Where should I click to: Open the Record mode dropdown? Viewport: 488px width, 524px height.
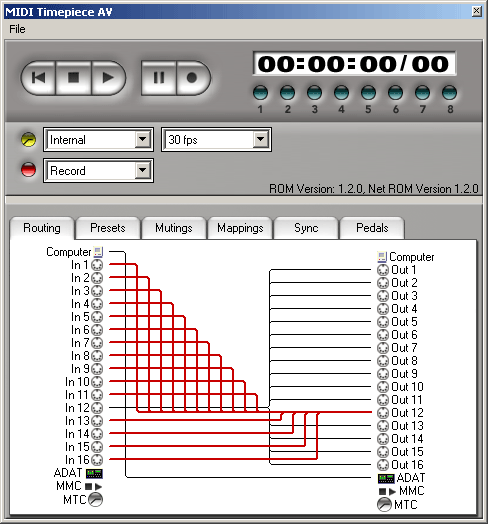point(98,170)
